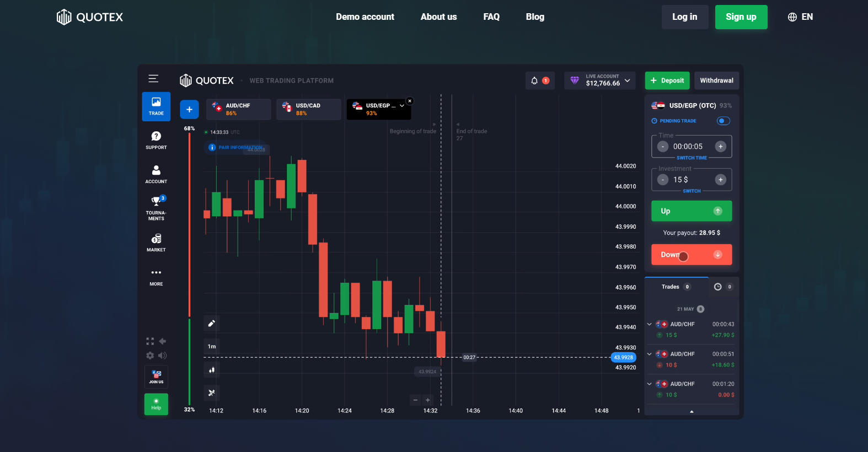Open the indicators tool icon
Screen dimensions: 868x452
coord(211,392)
